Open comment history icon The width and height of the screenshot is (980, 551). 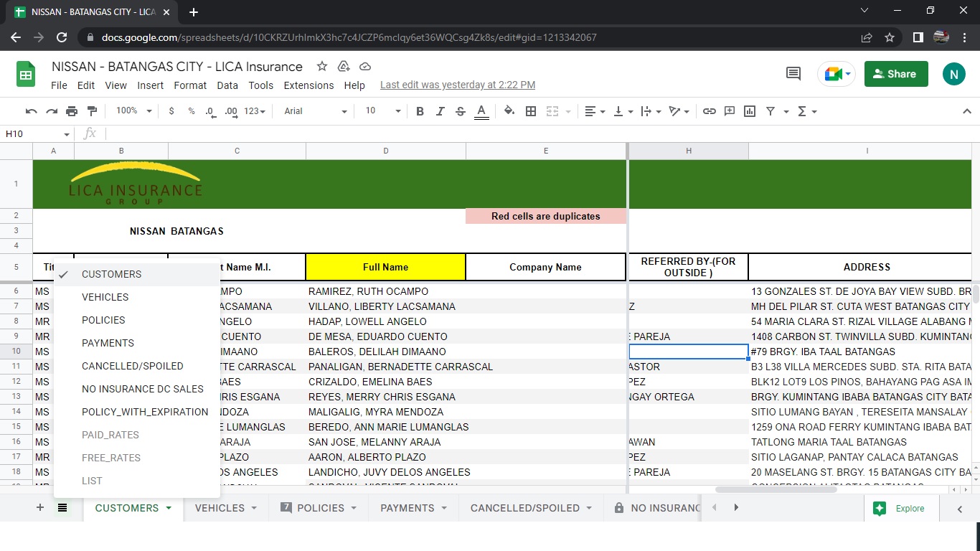[x=793, y=73]
